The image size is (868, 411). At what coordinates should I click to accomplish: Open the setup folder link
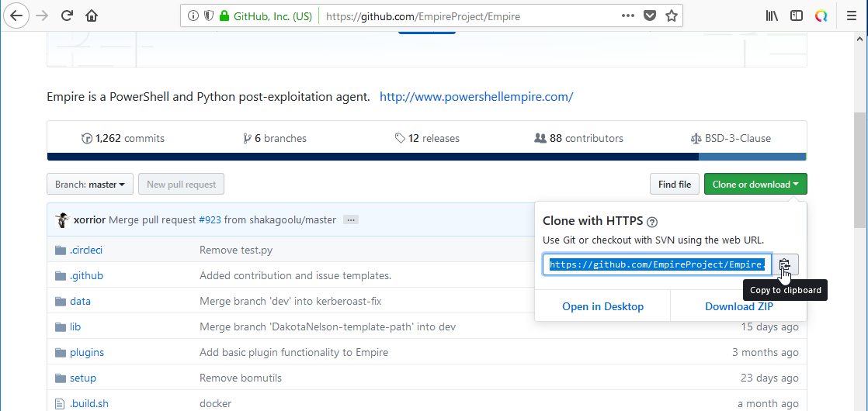(x=83, y=378)
